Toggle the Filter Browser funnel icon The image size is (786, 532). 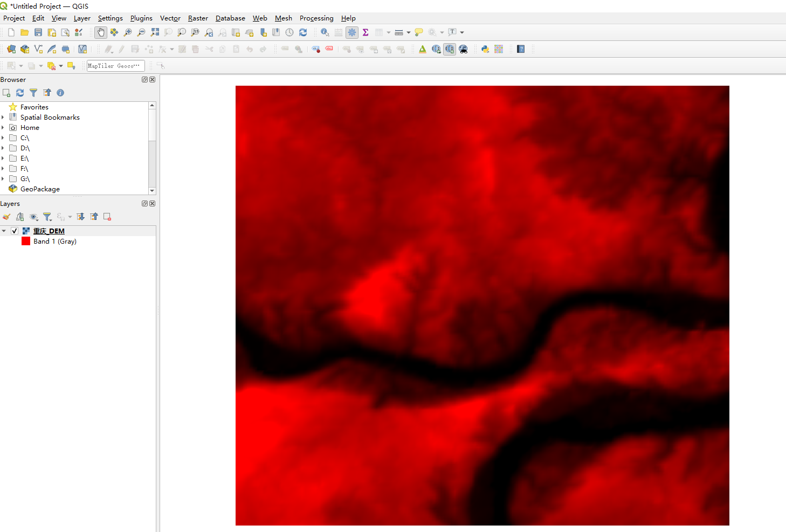(33, 93)
